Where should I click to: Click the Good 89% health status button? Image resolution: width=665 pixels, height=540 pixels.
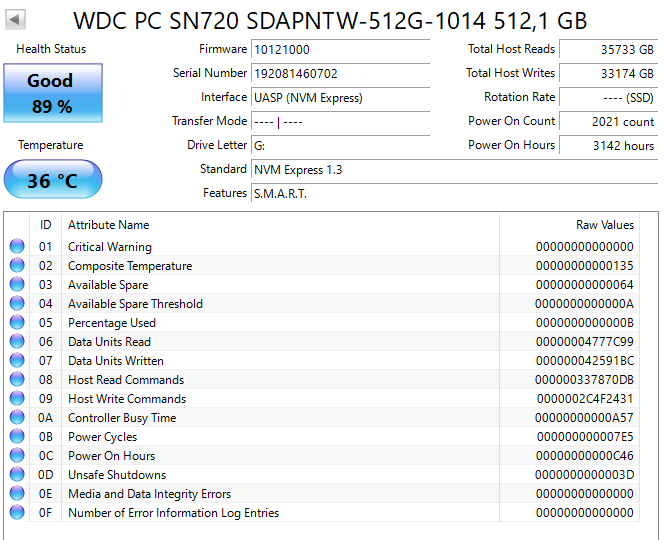(x=52, y=93)
